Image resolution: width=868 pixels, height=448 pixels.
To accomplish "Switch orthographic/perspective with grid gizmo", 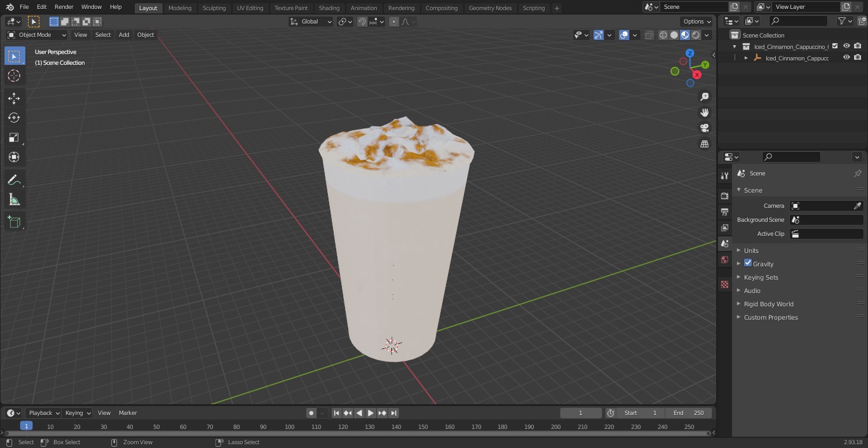I will tap(704, 144).
